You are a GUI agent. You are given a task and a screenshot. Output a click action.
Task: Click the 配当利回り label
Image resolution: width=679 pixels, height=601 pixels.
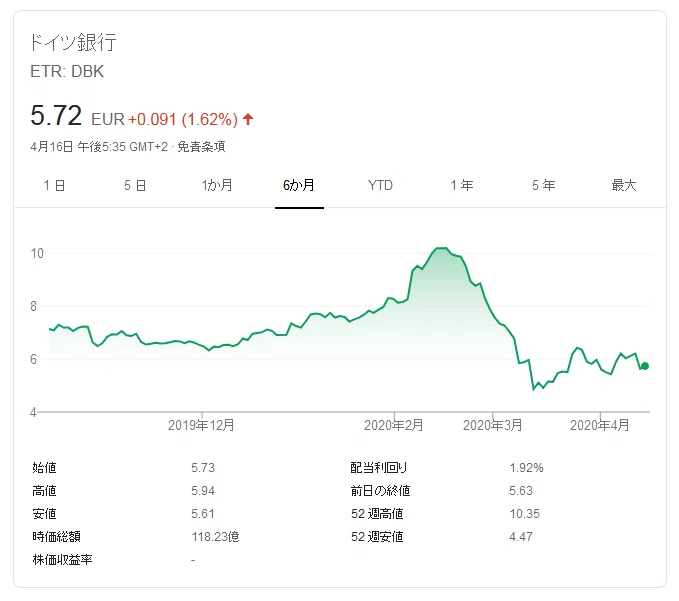coord(379,468)
